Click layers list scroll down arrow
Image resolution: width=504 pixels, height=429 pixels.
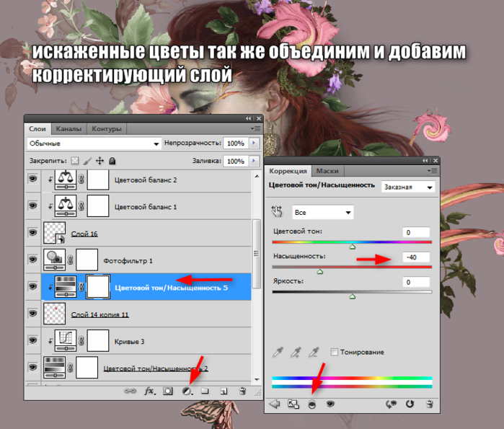257,379
